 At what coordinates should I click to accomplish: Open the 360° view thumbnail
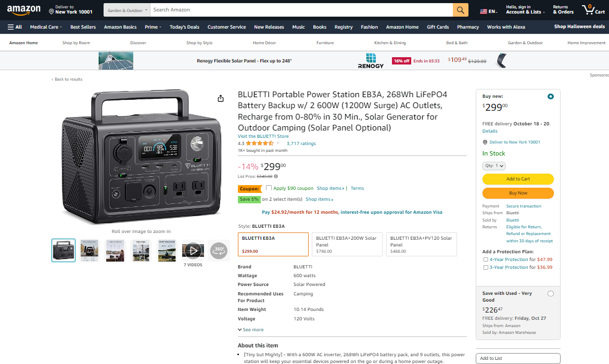[x=219, y=250]
